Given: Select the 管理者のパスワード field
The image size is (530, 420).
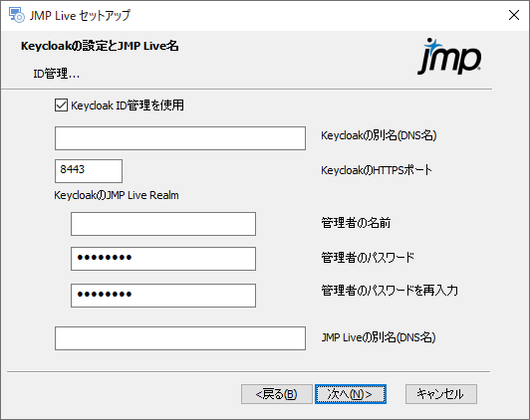Looking at the screenshot, I should (163, 259).
